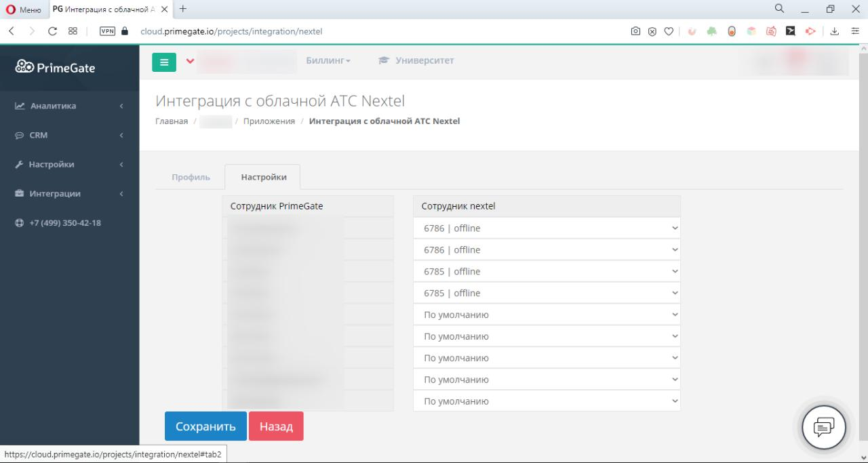Click the Opera Меню button
Screen dimensions: 868x463
pos(24,9)
